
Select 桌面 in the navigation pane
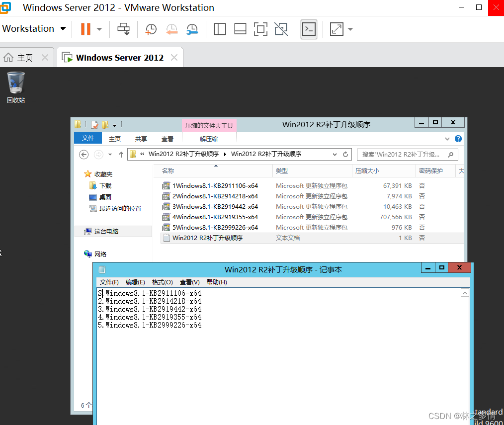(100, 197)
